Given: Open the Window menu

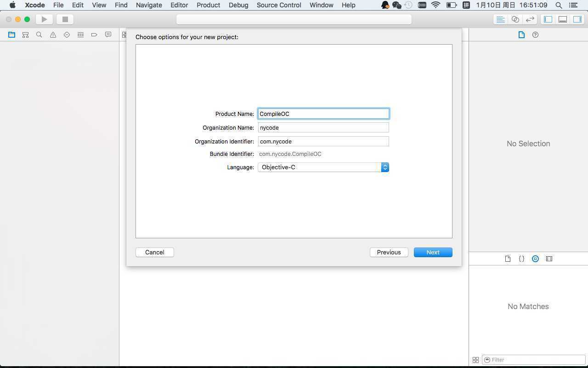Looking at the screenshot, I should pos(321,5).
